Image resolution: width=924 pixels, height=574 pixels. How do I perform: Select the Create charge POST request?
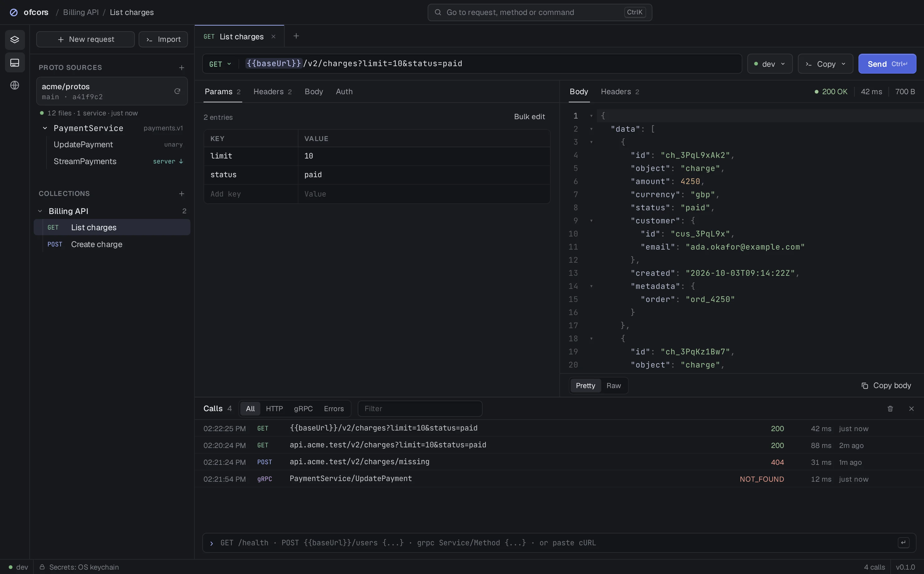[112, 244]
